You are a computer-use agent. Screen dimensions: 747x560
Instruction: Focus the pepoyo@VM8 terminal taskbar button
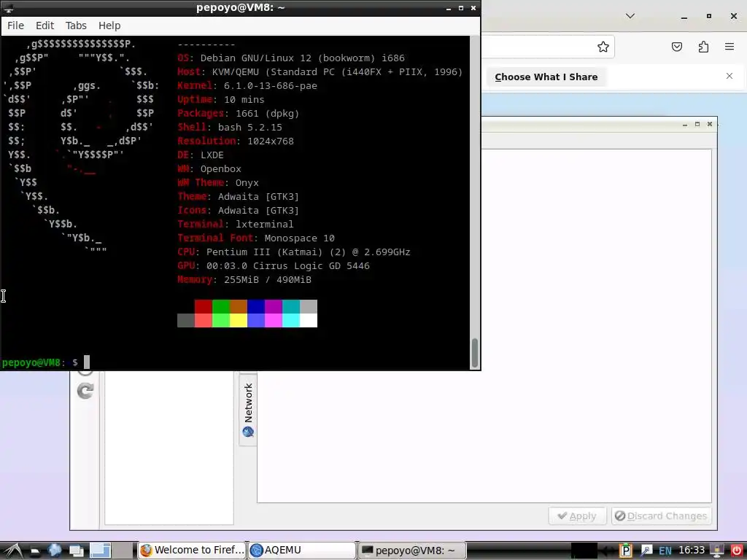coord(411,551)
